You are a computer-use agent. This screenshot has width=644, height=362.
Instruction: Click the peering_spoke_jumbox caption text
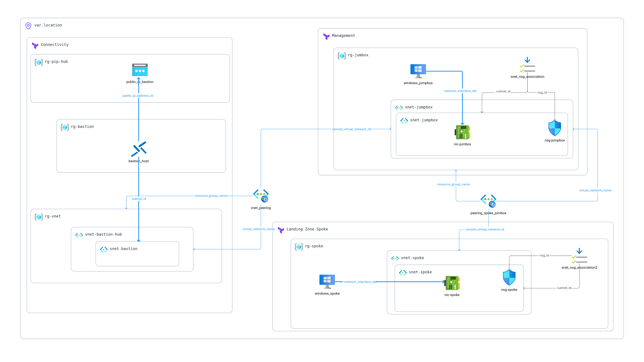click(x=488, y=213)
